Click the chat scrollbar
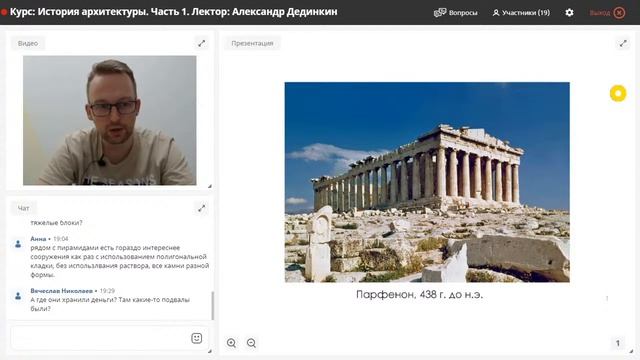640x360 pixels. [213, 305]
